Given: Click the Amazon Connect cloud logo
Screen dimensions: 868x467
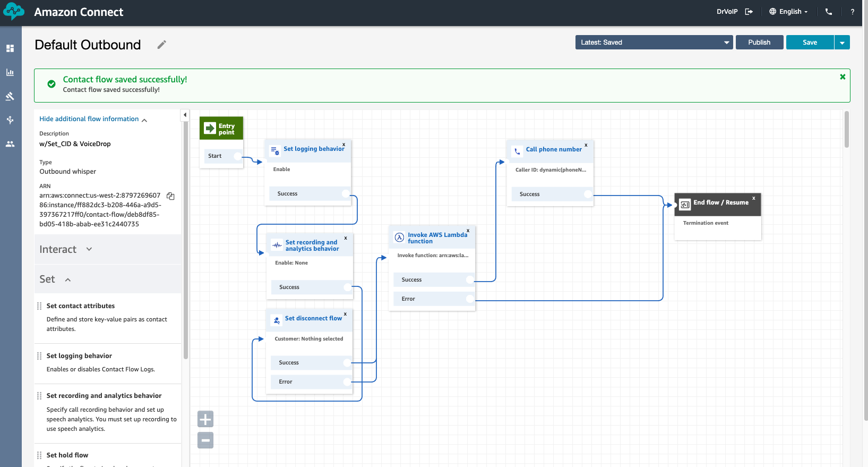Looking at the screenshot, I should point(14,11).
